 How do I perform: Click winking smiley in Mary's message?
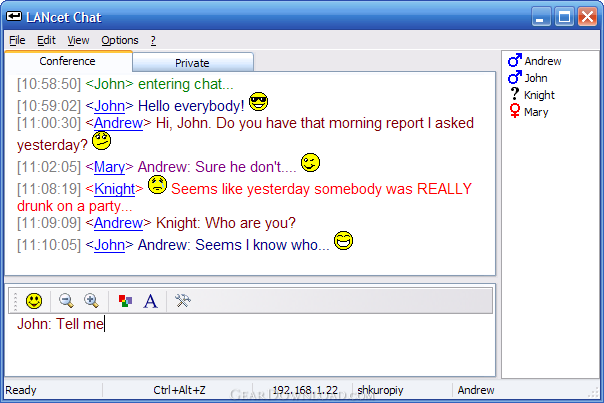point(310,163)
